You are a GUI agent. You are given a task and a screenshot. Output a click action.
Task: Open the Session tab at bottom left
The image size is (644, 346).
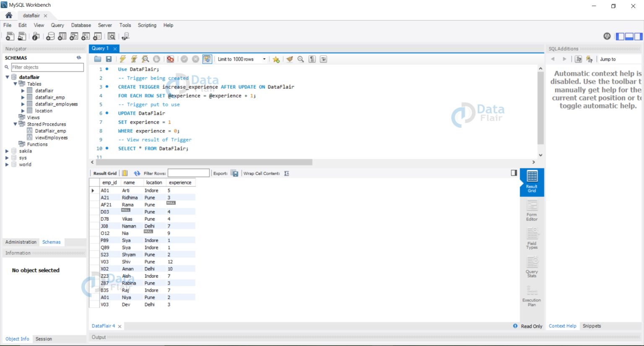point(44,339)
